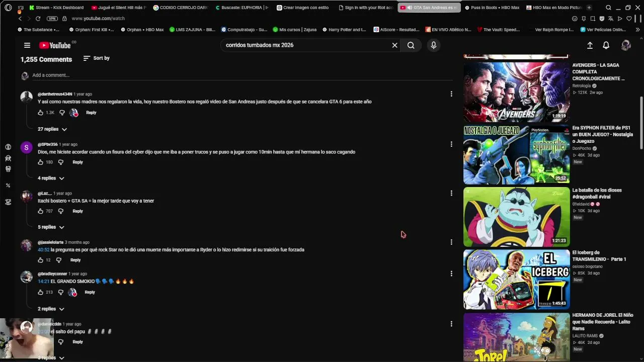Dislike the @SPbv356 comment
Image resolution: width=644 pixels, height=362 pixels.
tap(61, 162)
